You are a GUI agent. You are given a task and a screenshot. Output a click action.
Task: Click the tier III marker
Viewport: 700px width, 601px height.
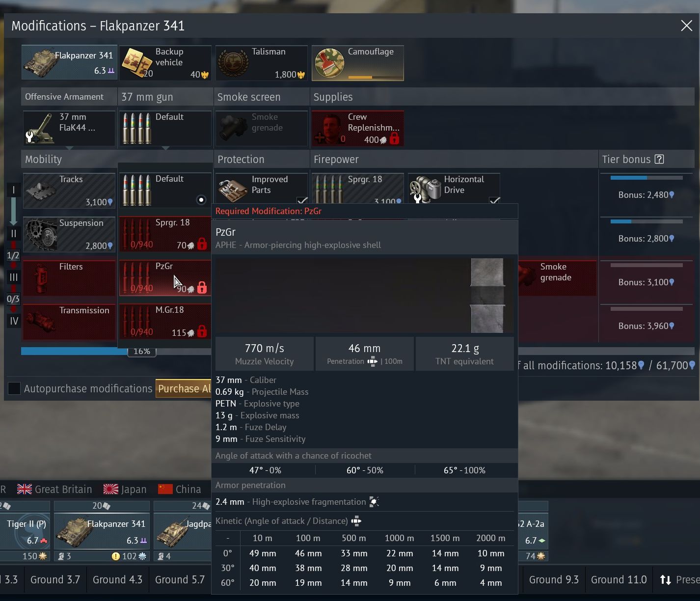(13, 277)
